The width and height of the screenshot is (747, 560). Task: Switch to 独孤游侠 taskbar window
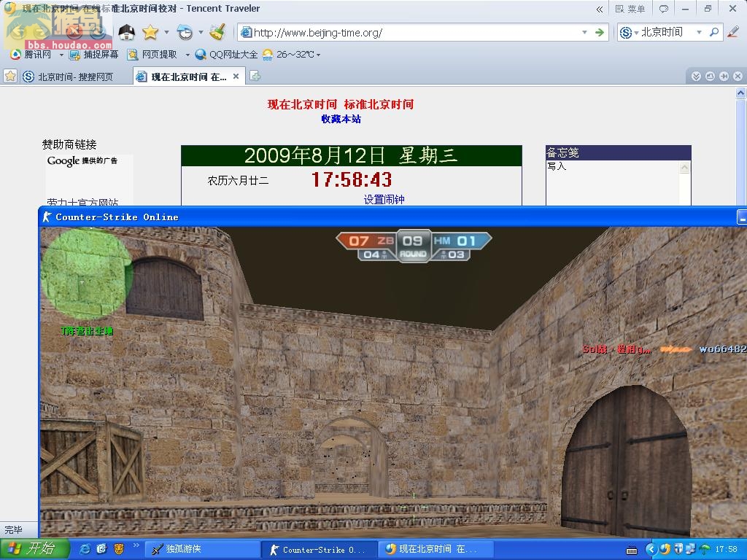[x=201, y=550]
